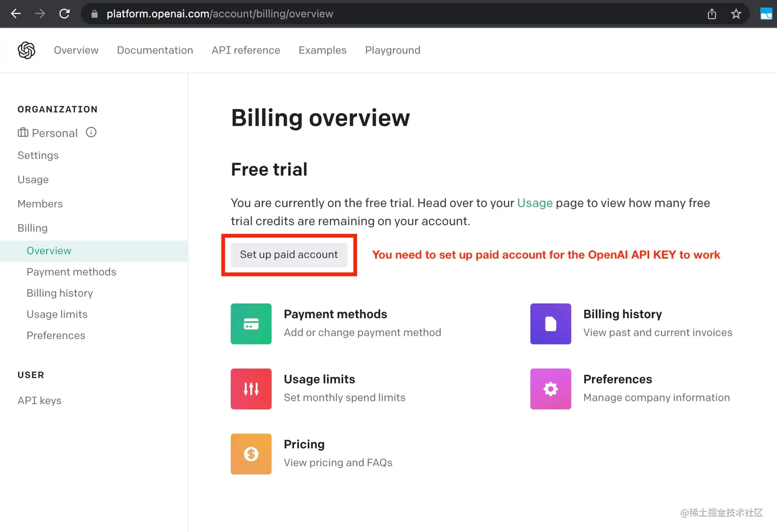Click the share icon in address bar
This screenshot has width=777, height=532.
(x=712, y=14)
